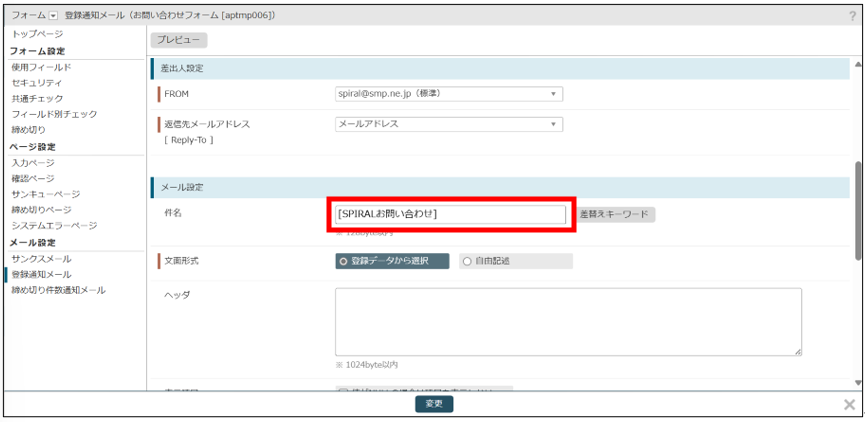The width and height of the screenshot is (865, 422).
Task: Open 締め切り under フォーム設定
Action: coord(28,130)
